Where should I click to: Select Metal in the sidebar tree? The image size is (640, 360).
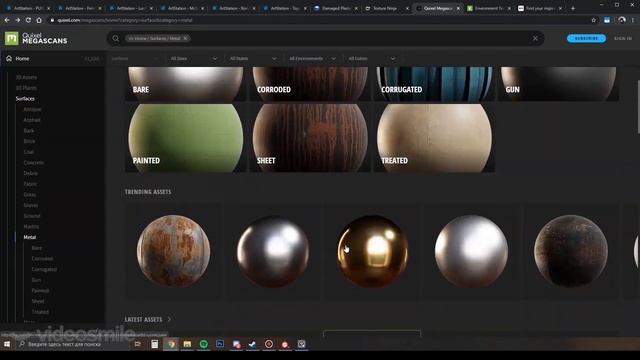[x=29, y=237]
